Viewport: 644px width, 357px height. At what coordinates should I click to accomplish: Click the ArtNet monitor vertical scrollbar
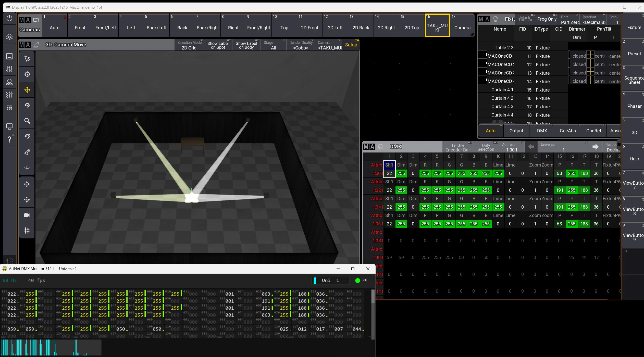pos(373,296)
